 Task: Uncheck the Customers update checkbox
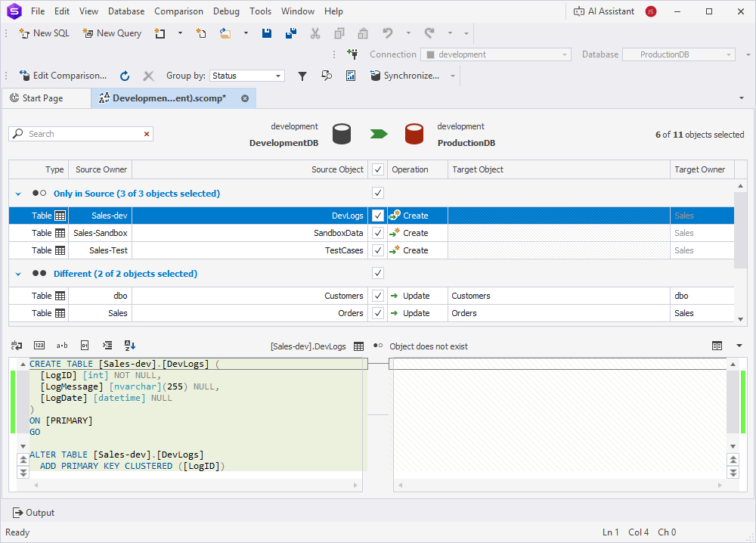[377, 296]
